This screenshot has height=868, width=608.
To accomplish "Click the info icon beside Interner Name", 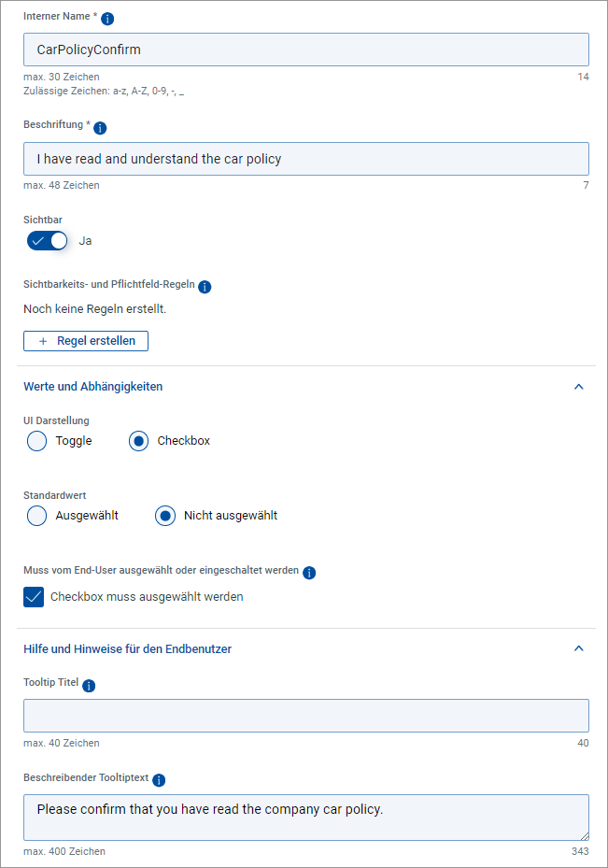I will coord(107,19).
